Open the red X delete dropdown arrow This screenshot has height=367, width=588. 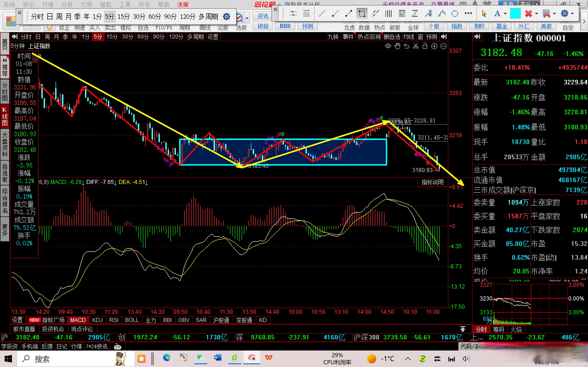coord(537,14)
